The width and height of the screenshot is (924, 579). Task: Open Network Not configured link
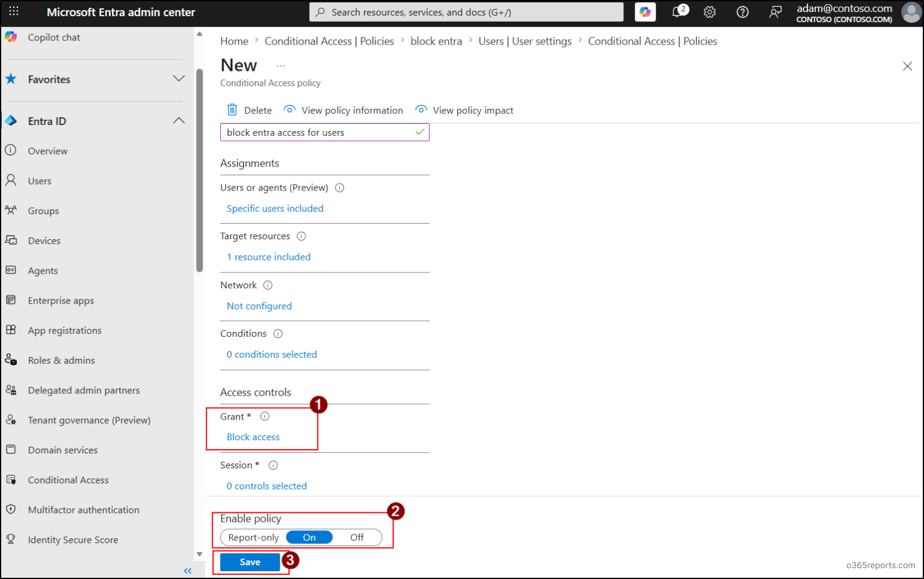tap(259, 306)
